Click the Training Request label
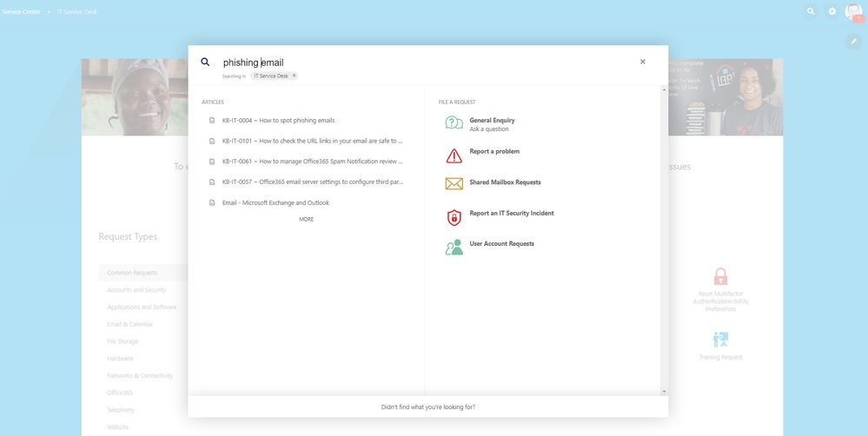The image size is (868, 436). click(x=720, y=358)
